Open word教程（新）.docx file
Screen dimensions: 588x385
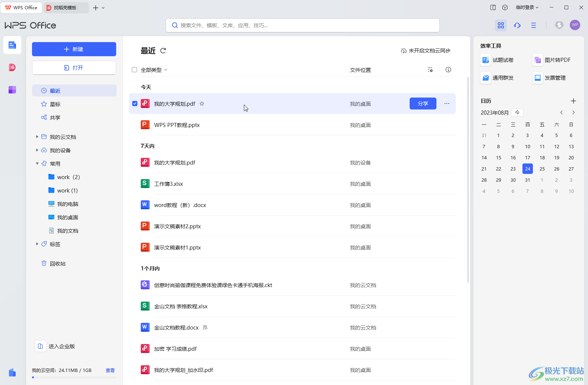(x=292, y=205)
